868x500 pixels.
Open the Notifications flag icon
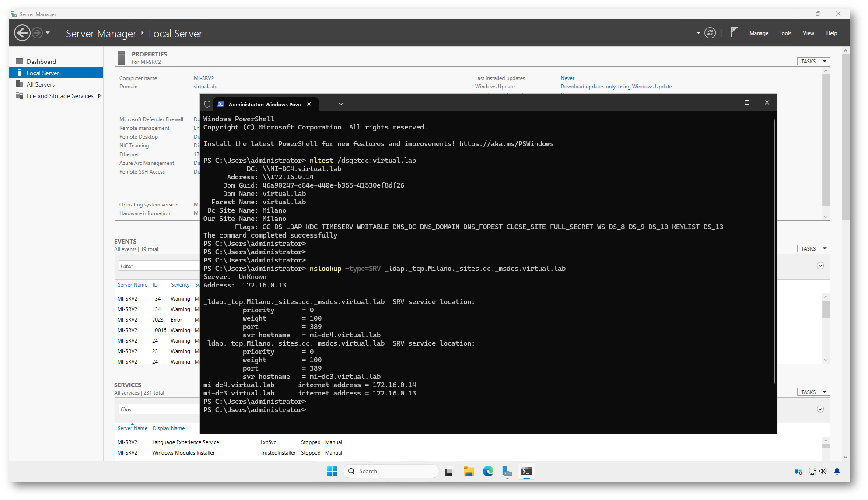(x=734, y=32)
